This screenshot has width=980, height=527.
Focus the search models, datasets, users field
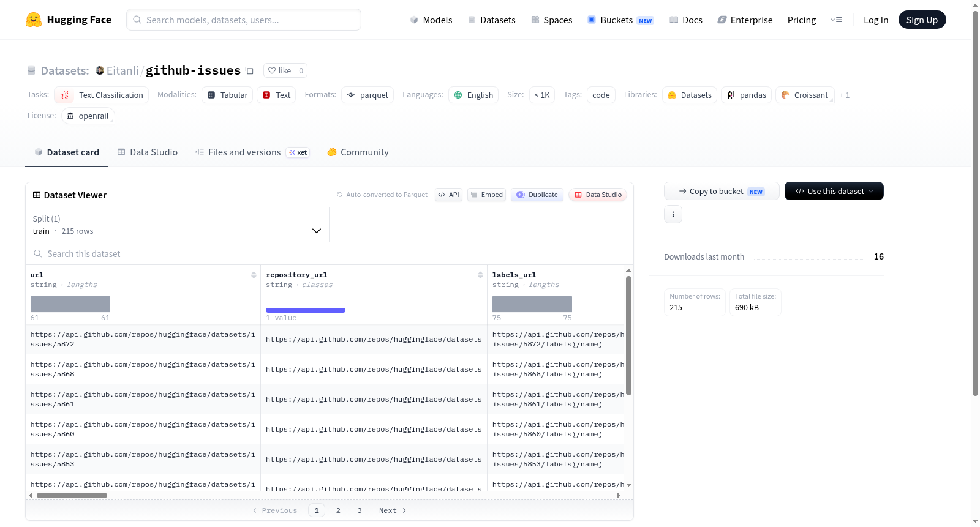[x=244, y=20]
